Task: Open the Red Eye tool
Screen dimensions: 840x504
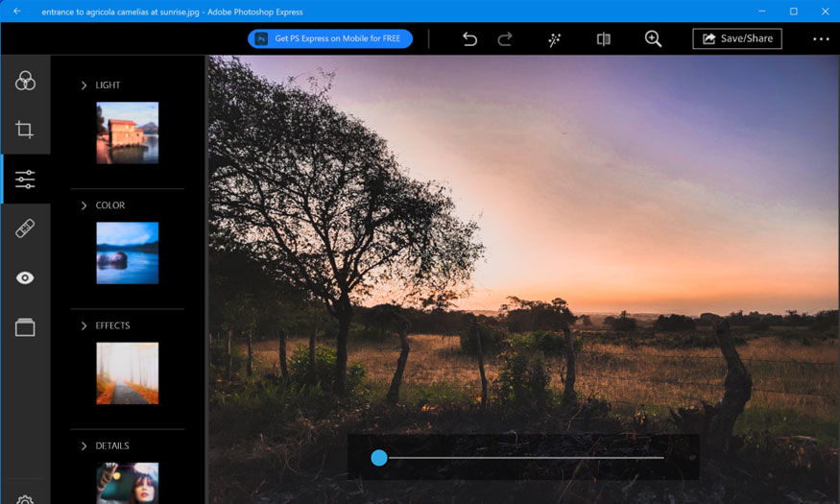Action: pos(25,278)
